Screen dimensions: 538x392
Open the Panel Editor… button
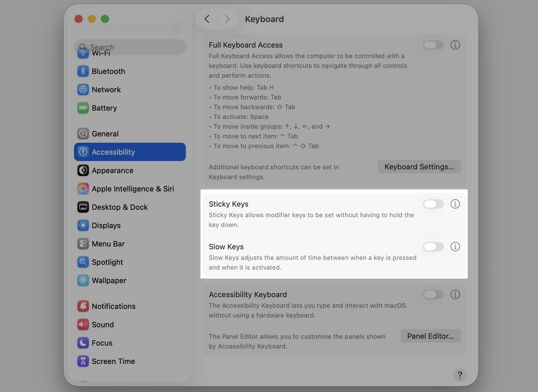click(x=430, y=336)
